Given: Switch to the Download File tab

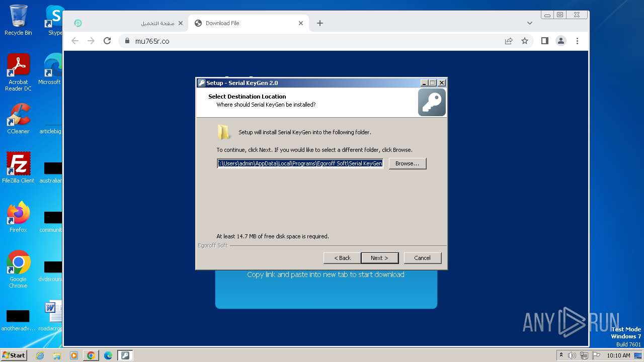Looking at the screenshot, I should (249, 23).
